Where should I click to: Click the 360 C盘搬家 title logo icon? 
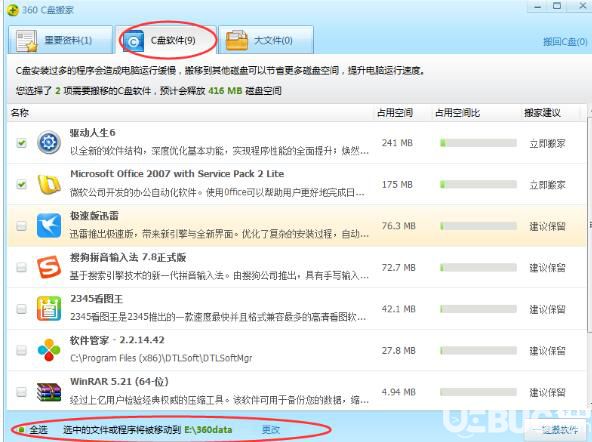coord(12,10)
